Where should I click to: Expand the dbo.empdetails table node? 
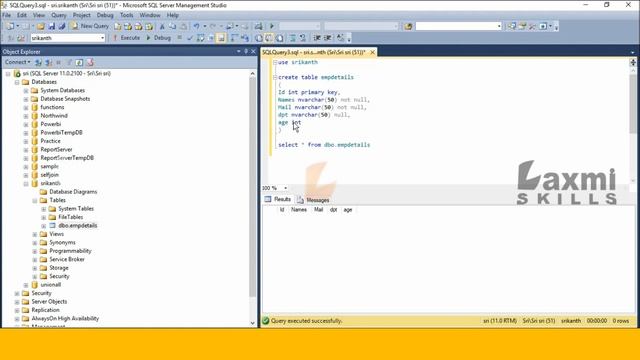(x=44, y=226)
